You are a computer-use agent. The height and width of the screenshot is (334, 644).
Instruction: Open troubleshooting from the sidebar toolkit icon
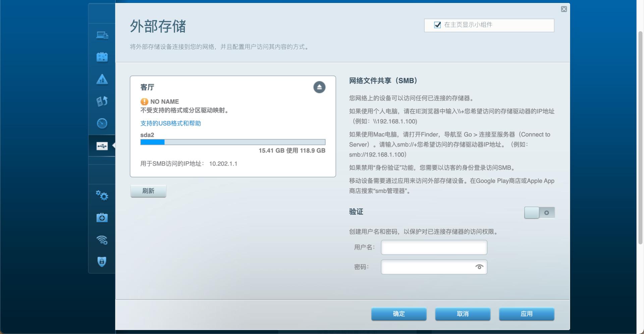(102, 218)
